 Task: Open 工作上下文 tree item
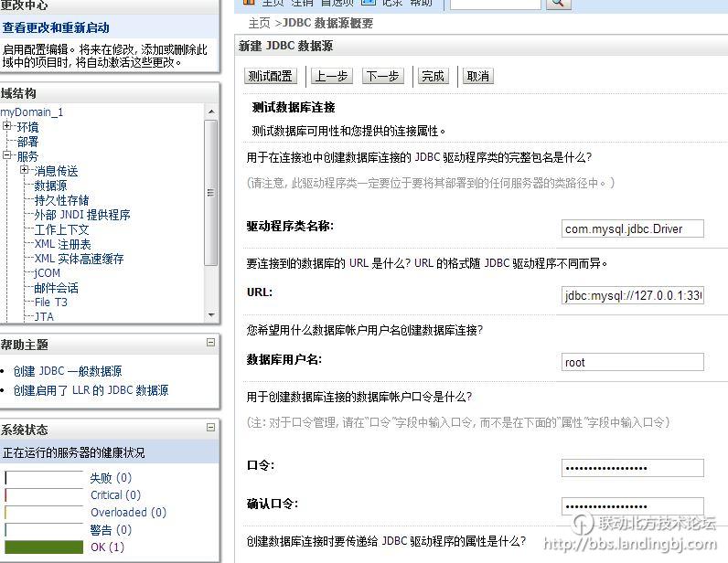click(x=62, y=229)
